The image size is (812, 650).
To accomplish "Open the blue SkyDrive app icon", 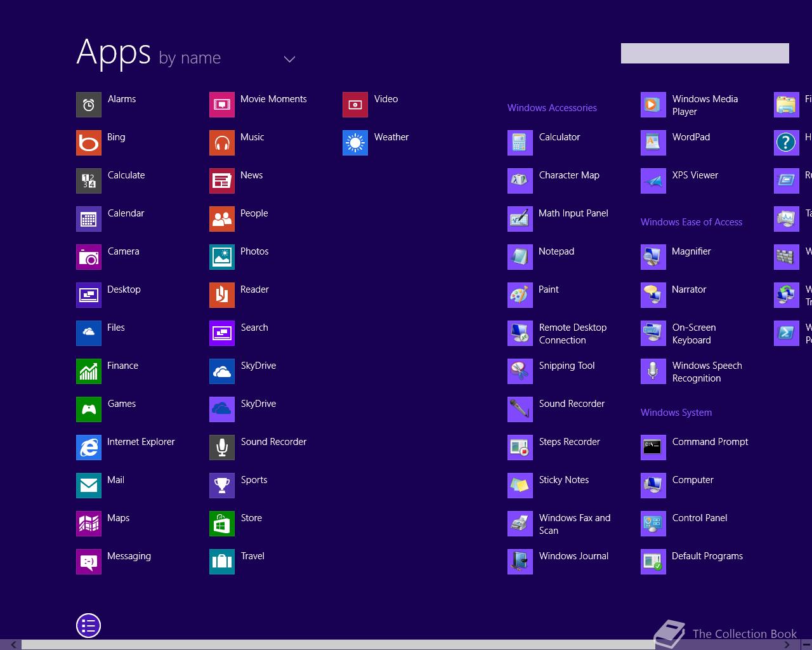I will (x=222, y=371).
